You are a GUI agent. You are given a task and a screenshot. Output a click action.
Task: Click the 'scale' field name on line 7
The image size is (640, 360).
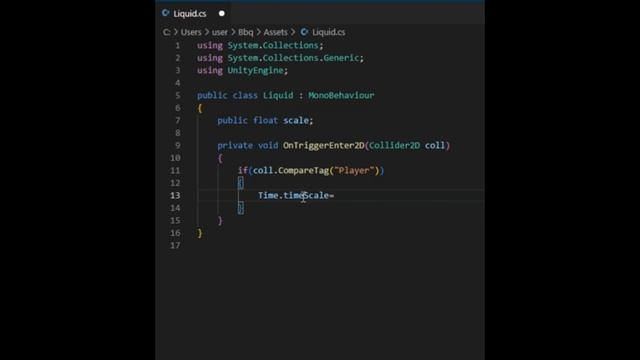tap(296, 120)
